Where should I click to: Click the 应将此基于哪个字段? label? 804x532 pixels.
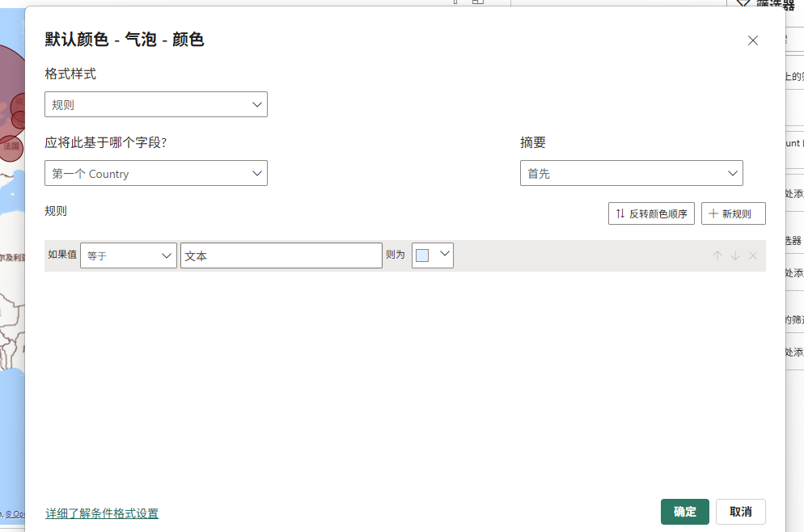point(106,142)
